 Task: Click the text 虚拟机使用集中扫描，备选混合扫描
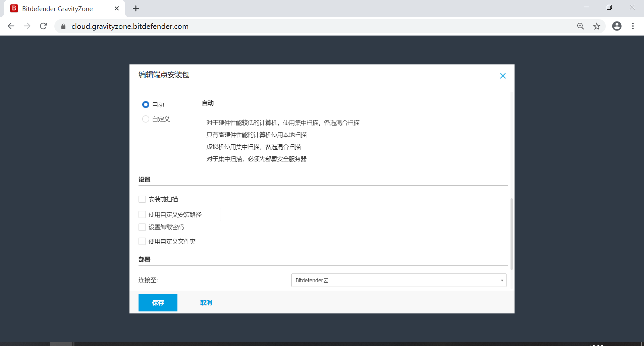coord(254,147)
